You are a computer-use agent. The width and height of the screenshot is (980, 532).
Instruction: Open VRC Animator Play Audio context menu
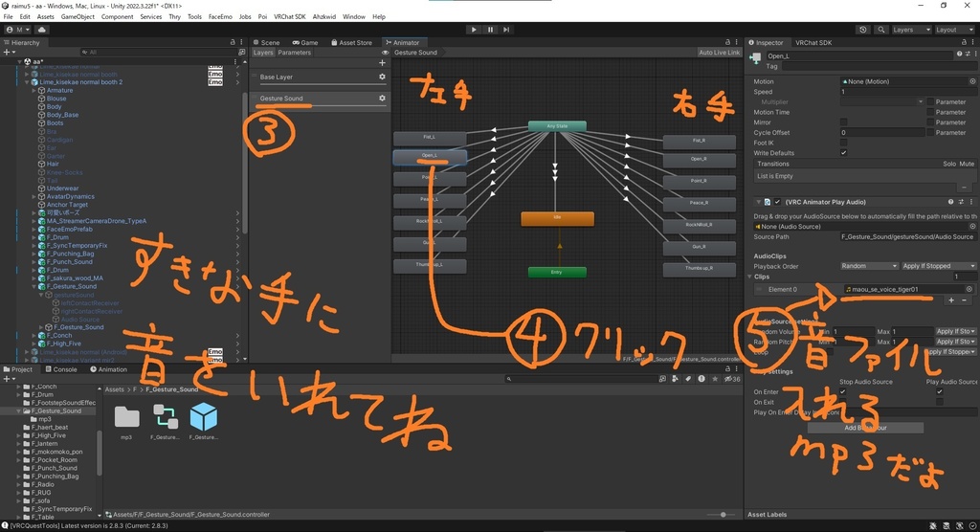[x=971, y=202]
